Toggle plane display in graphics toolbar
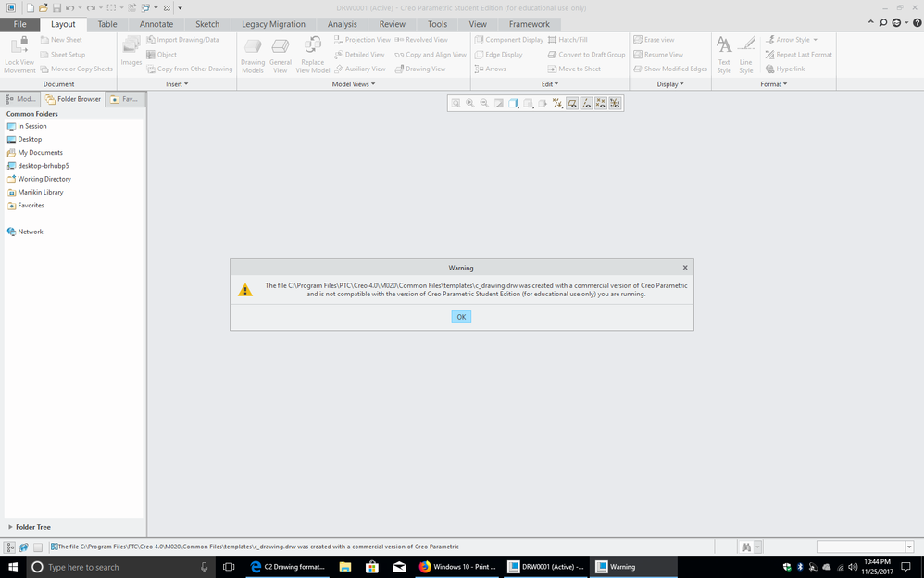 [572, 103]
